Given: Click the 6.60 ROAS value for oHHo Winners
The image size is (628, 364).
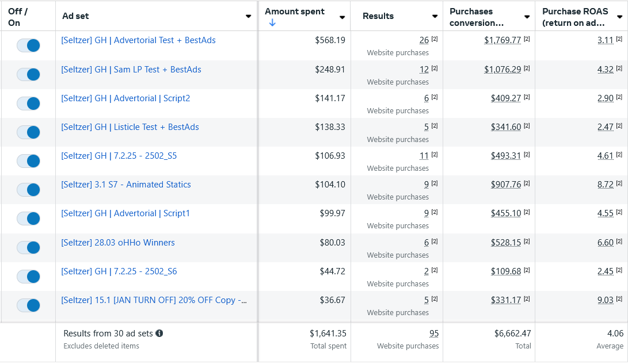Looking at the screenshot, I should (605, 243).
